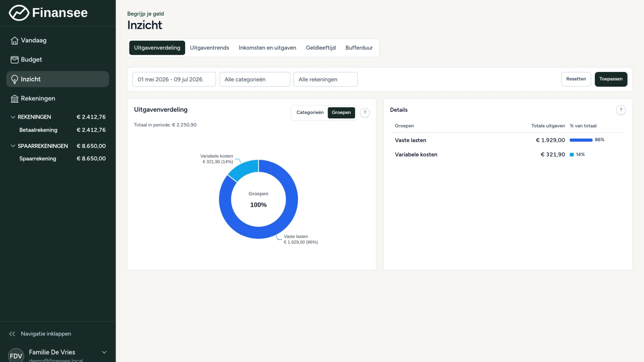Expand the Familie De Vries account menu
The width and height of the screenshot is (644, 362).
pyautogui.click(x=104, y=352)
